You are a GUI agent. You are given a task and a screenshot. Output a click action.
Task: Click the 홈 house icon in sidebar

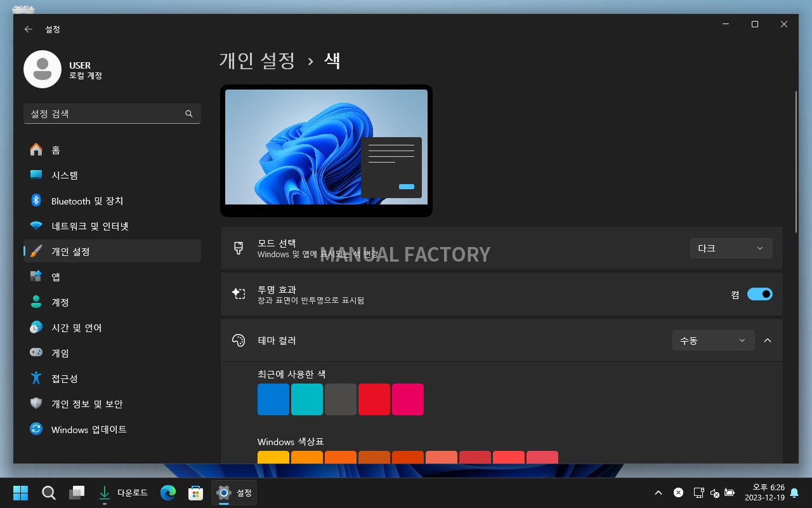pos(36,150)
